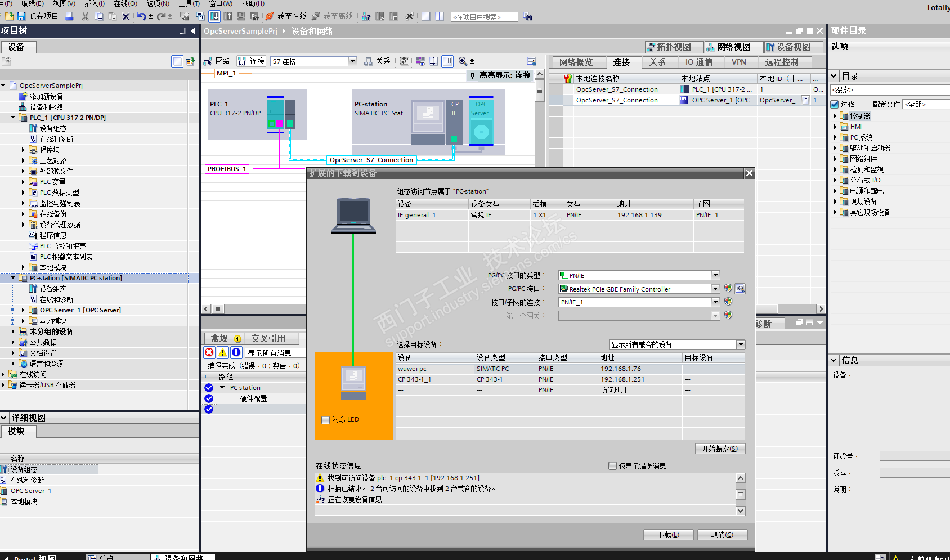Expand the 程序块 tree node

(x=23, y=150)
